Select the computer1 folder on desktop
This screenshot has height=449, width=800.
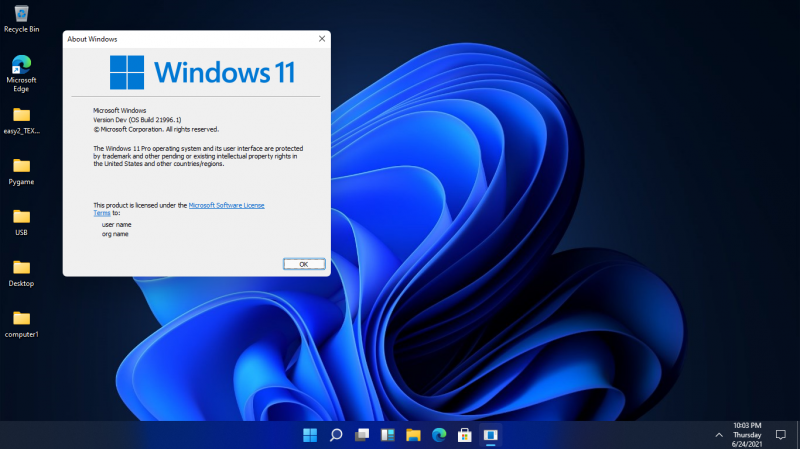tap(21, 319)
